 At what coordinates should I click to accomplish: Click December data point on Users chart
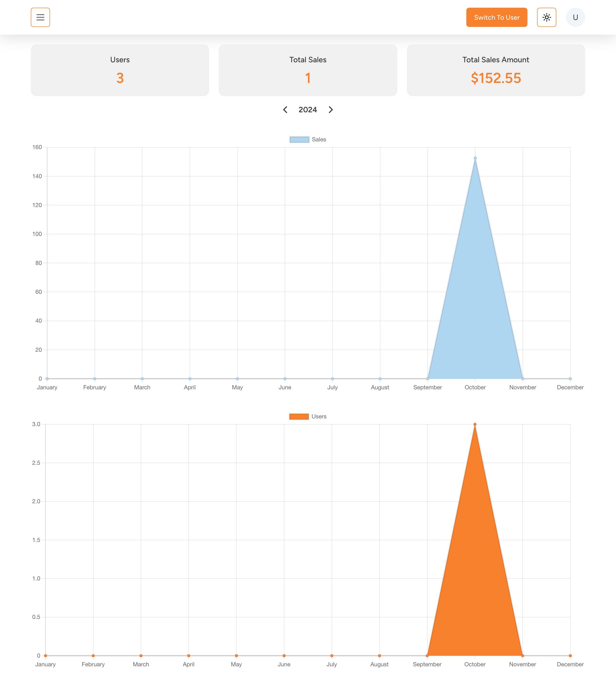(570, 656)
